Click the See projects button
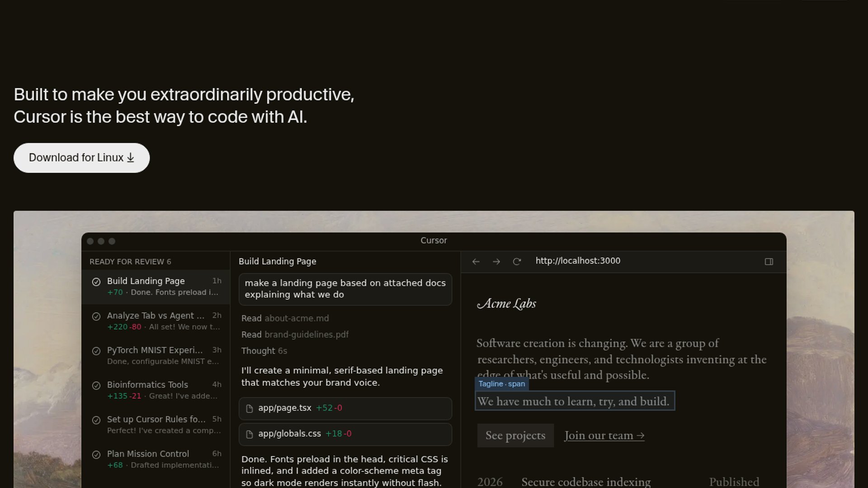Image resolution: width=868 pixels, height=488 pixels. point(515,436)
